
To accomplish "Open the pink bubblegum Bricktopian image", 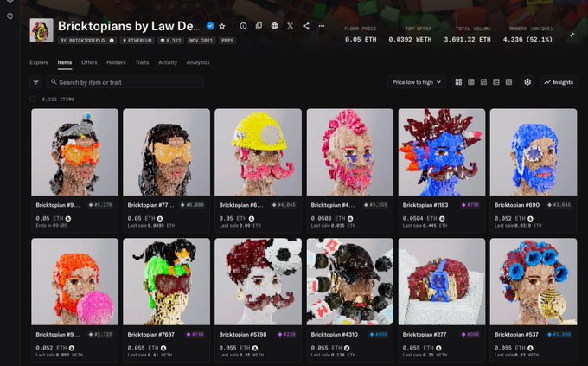I will (x=74, y=281).
